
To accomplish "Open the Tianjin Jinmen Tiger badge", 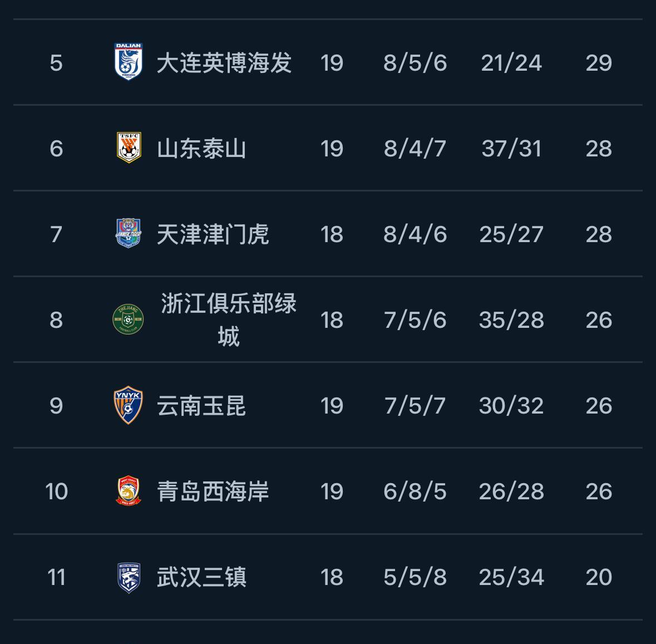I will (129, 233).
